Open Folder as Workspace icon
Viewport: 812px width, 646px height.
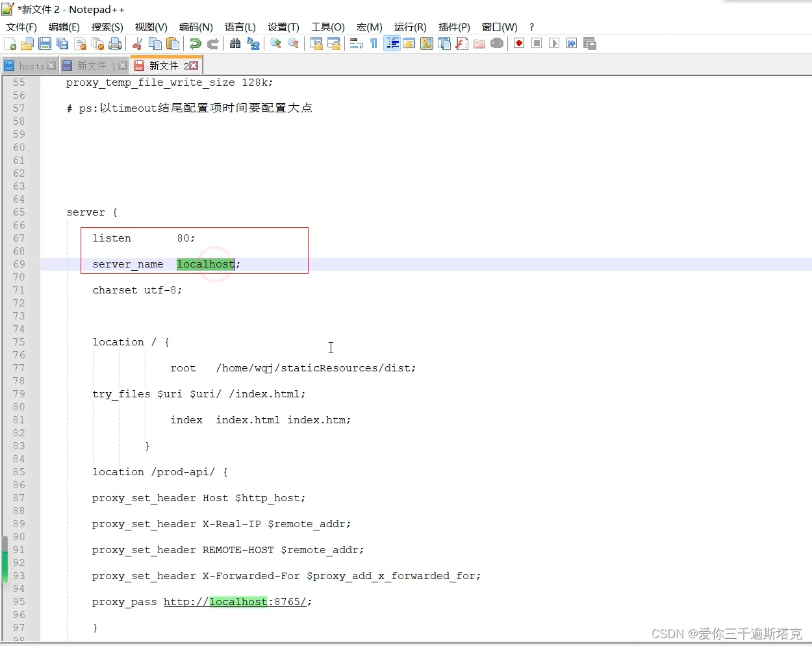coord(479,43)
